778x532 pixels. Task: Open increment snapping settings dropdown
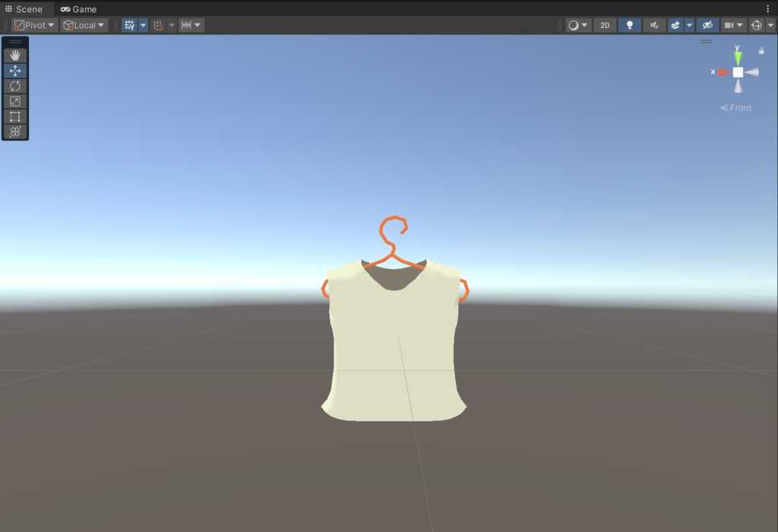(x=191, y=25)
